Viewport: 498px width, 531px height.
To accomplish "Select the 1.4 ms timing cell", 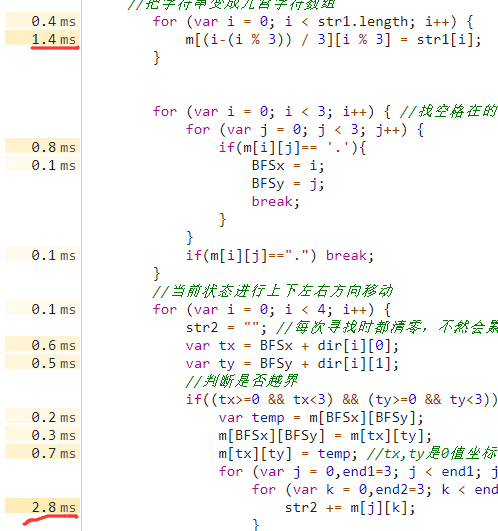I will 42,38.
